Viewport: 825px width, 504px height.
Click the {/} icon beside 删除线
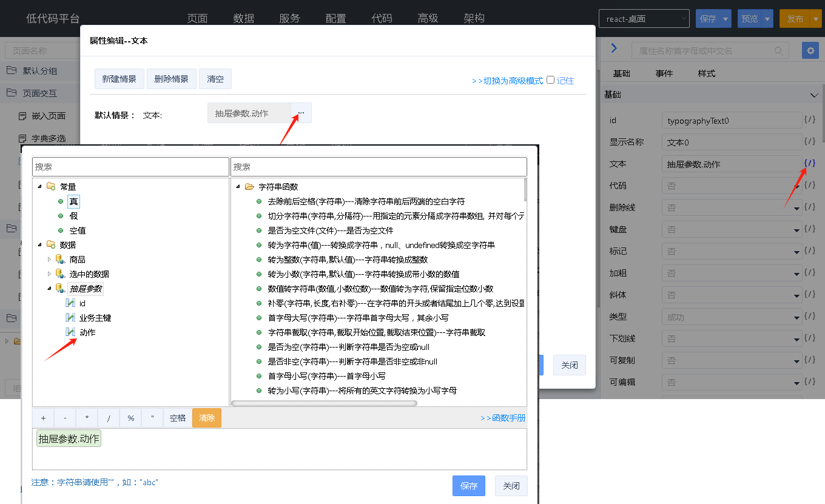(x=809, y=207)
